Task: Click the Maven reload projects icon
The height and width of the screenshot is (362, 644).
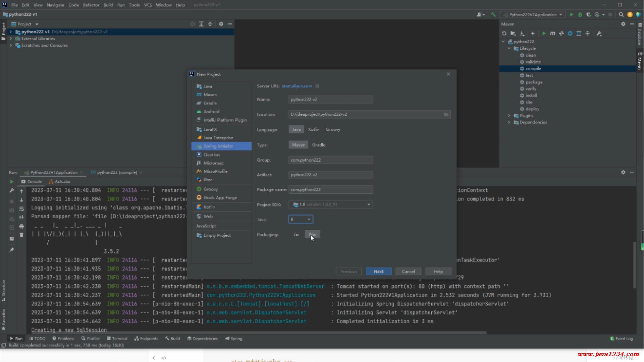Action: [504, 34]
